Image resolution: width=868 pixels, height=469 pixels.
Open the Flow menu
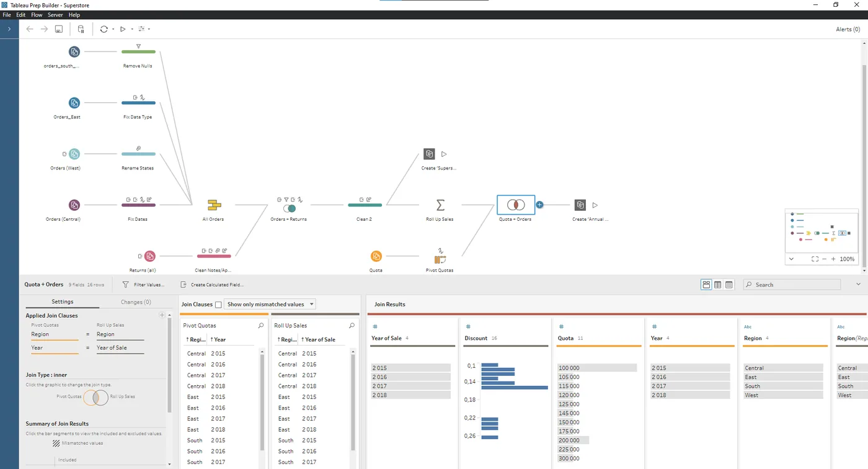pyautogui.click(x=37, y=15)
